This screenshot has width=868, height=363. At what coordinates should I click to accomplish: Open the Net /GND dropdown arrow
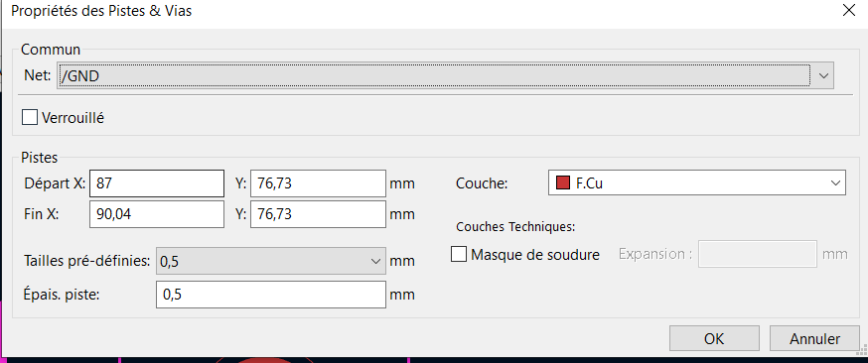823,76
